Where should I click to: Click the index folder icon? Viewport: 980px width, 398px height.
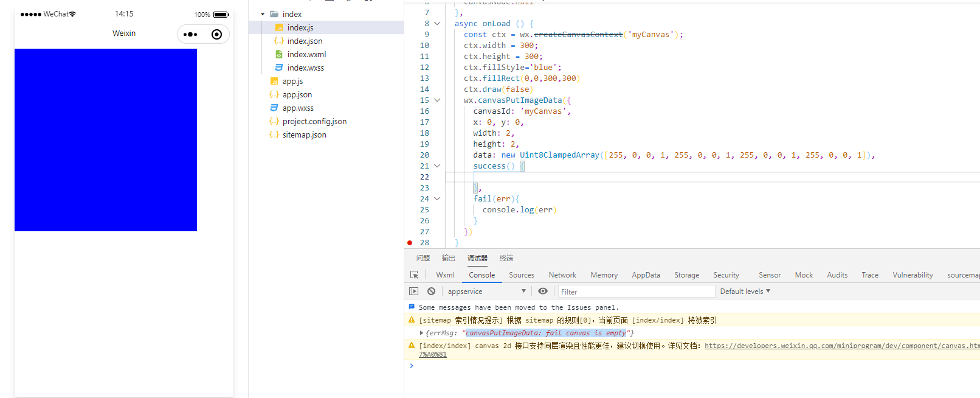tap(274, 14)
